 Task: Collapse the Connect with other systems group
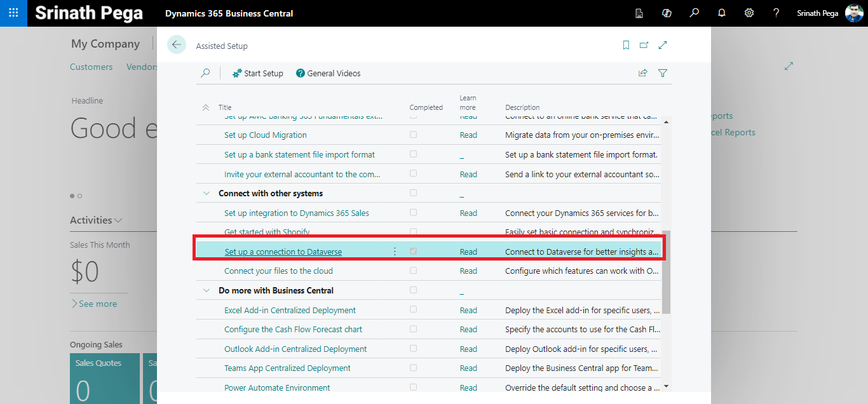[x=206, y=193]
